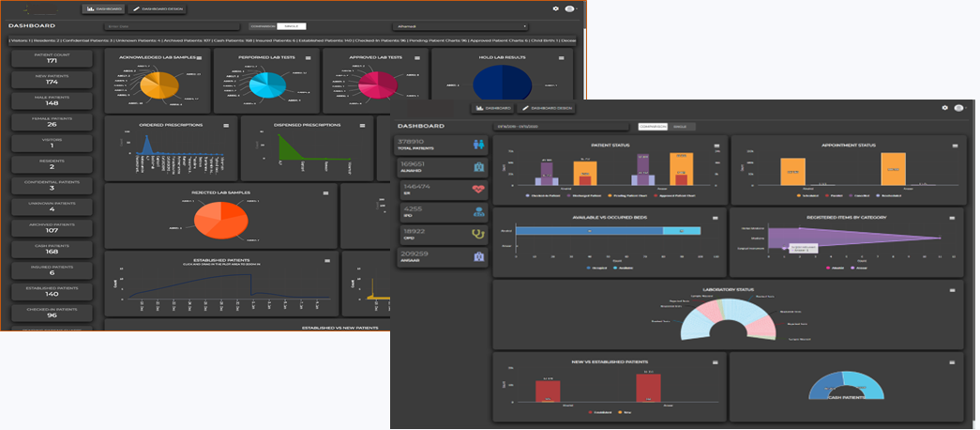The width and height of the screenshot is (980, 430).
Task: Select the New Patients 174 card
Action: point(52,80)
